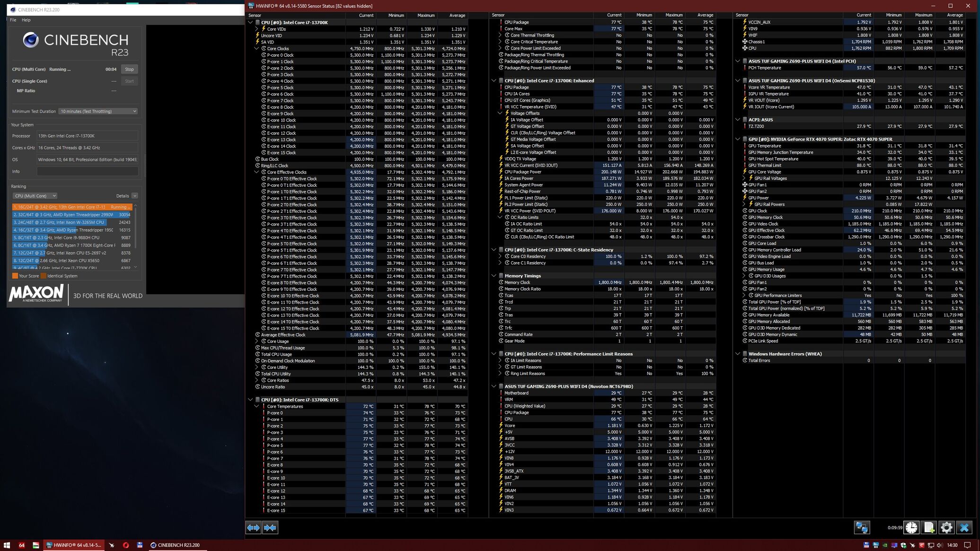Click the Info input field in Cinebench
The width and height of the screenshot is (980, 551).
(88, 171)
